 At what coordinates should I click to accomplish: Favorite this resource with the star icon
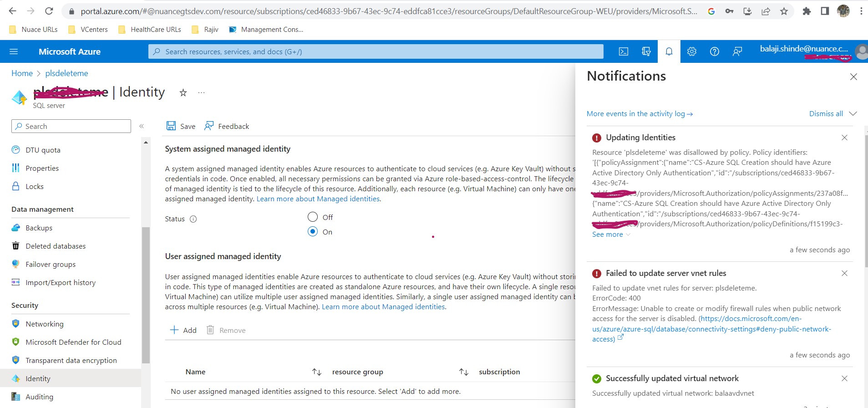click(183, 93)
